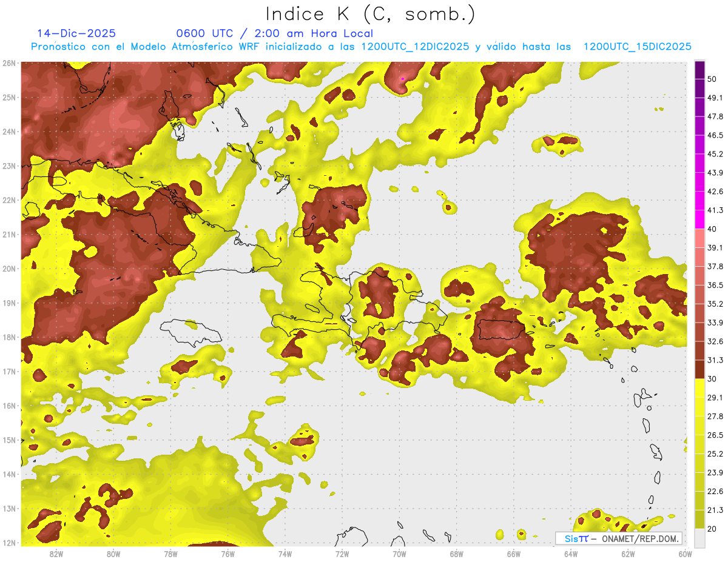This screenshot has width=728, height=562.
Task: Click the legend value '35.2'
Action: [x=715, y=304]
